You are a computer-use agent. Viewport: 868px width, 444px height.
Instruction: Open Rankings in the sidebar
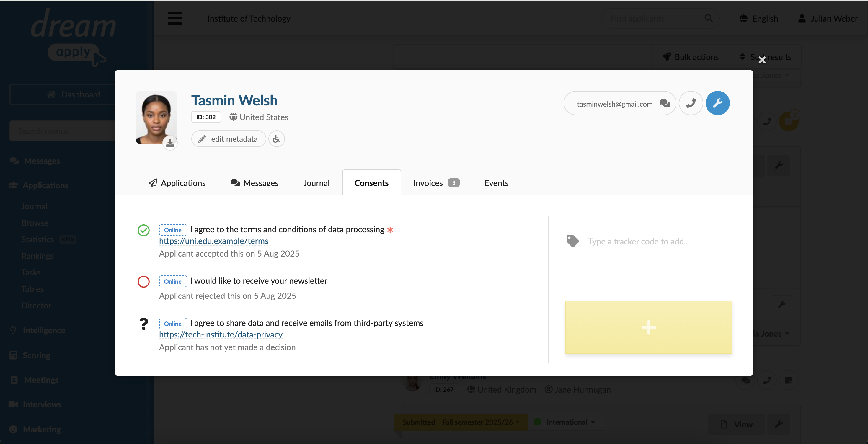(37, 256)
